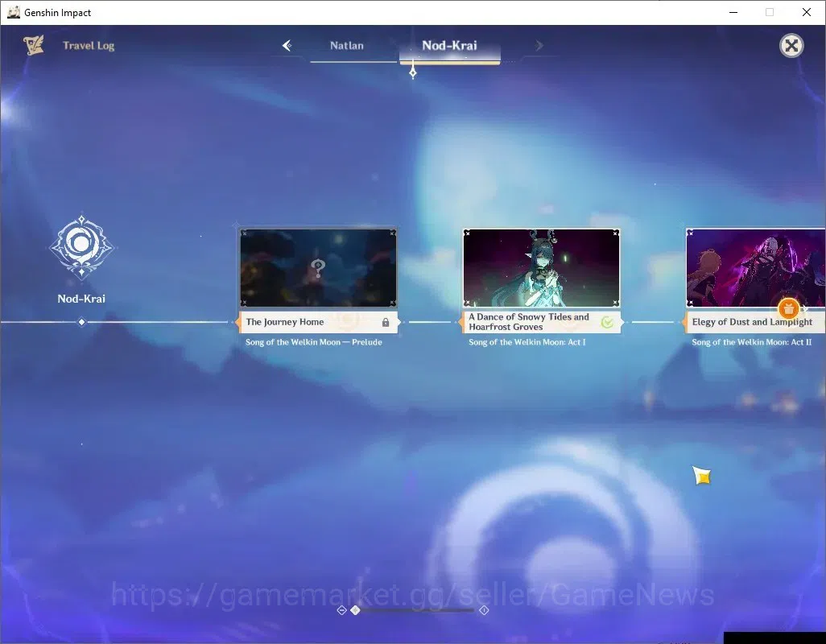The width and height of the screenshot is (826, 644).
Task: Click the Nod-Krai region emblem
Action: coord(81,246)
